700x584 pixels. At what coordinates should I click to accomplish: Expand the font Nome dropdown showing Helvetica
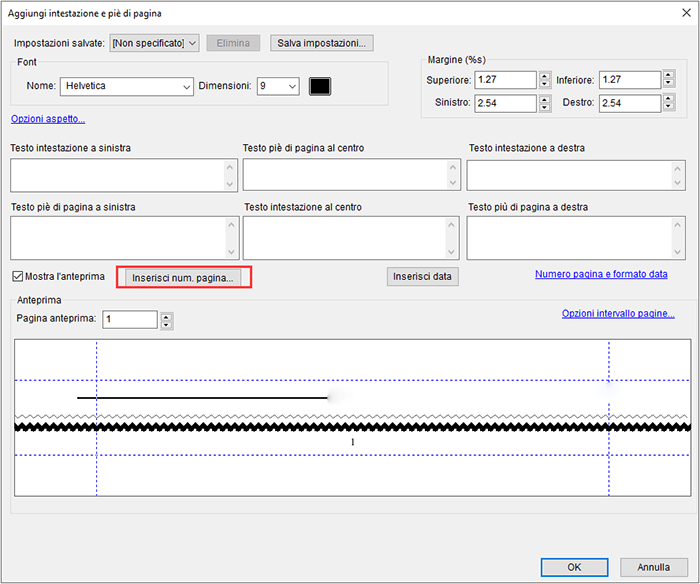click(x=186, y=87)
